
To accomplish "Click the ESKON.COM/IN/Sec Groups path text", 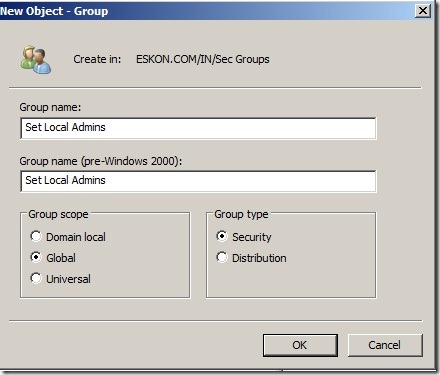I will coord(203,59).
